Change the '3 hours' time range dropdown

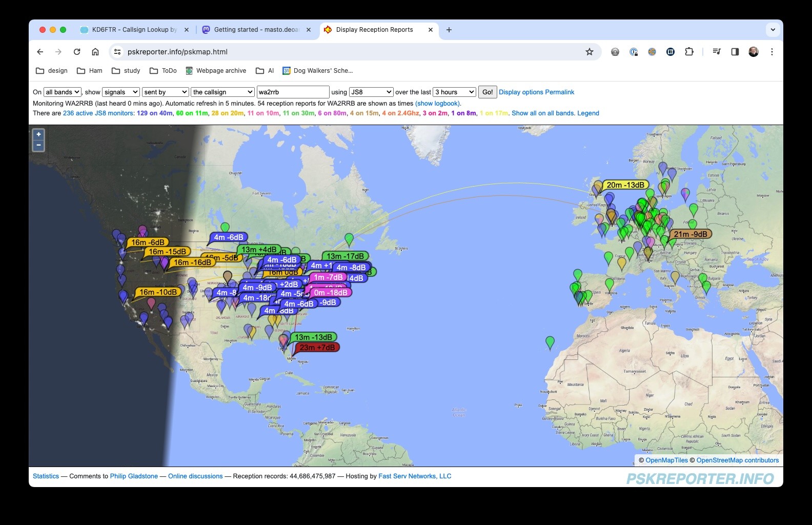coord(455,92)
